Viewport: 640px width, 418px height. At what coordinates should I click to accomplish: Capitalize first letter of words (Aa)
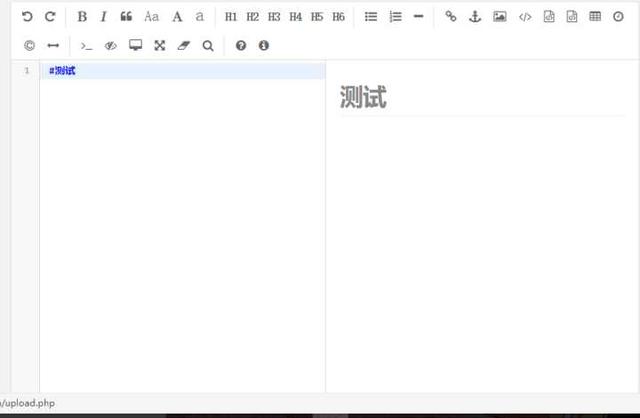tap(151, 17)
